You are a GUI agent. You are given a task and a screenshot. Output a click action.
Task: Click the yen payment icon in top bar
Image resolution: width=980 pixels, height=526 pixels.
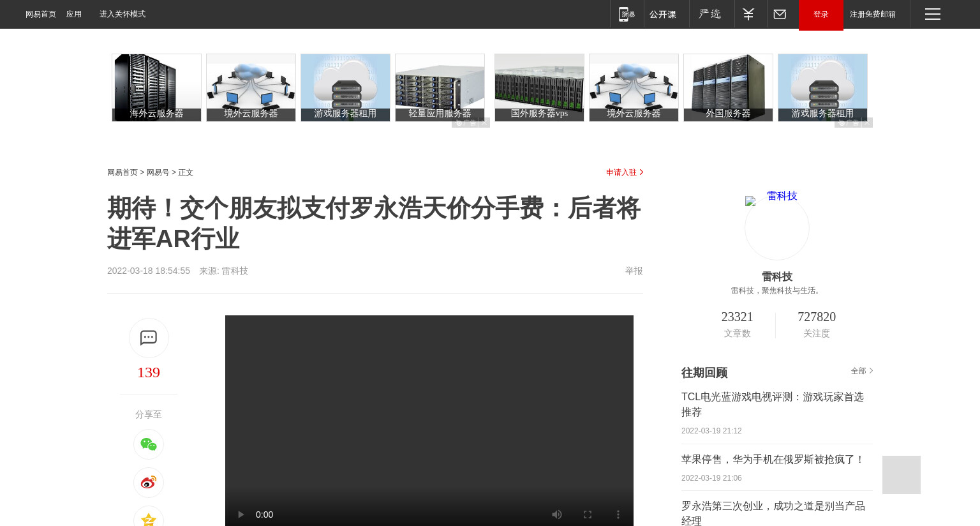point(749,14)
